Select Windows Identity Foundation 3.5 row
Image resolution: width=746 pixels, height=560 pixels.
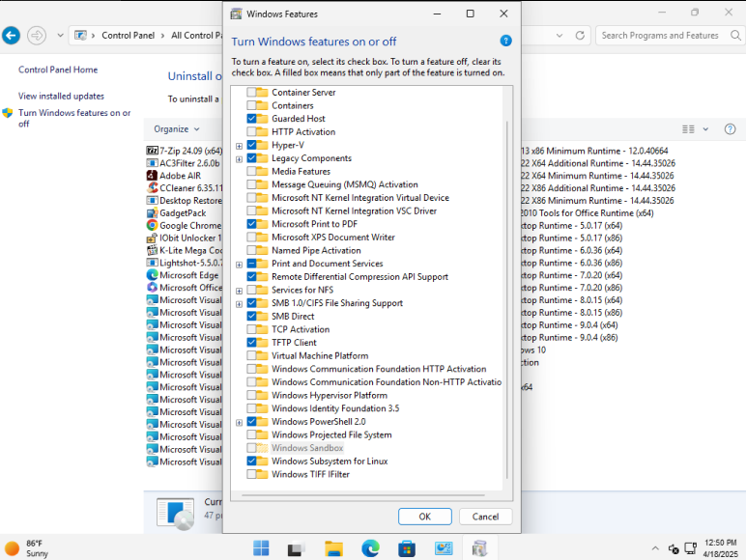(x=335, y=408)
